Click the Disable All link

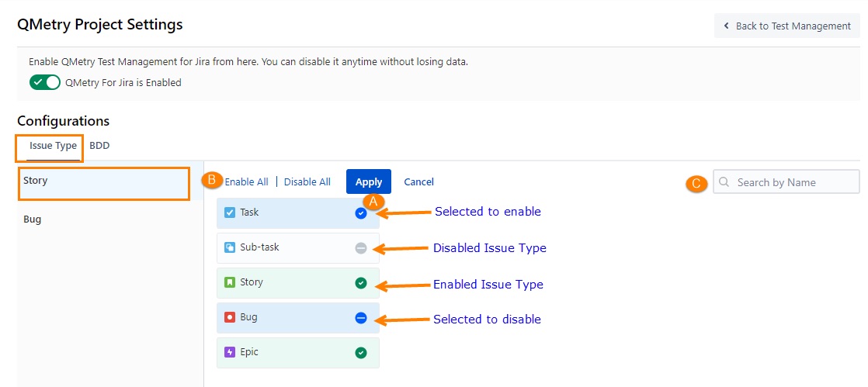pyautogui.click(x=307, y=182)
